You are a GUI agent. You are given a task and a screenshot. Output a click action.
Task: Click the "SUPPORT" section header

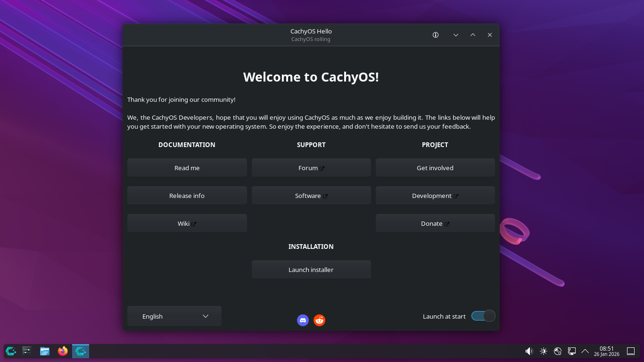pyautogui.click(x=311, y=145)
